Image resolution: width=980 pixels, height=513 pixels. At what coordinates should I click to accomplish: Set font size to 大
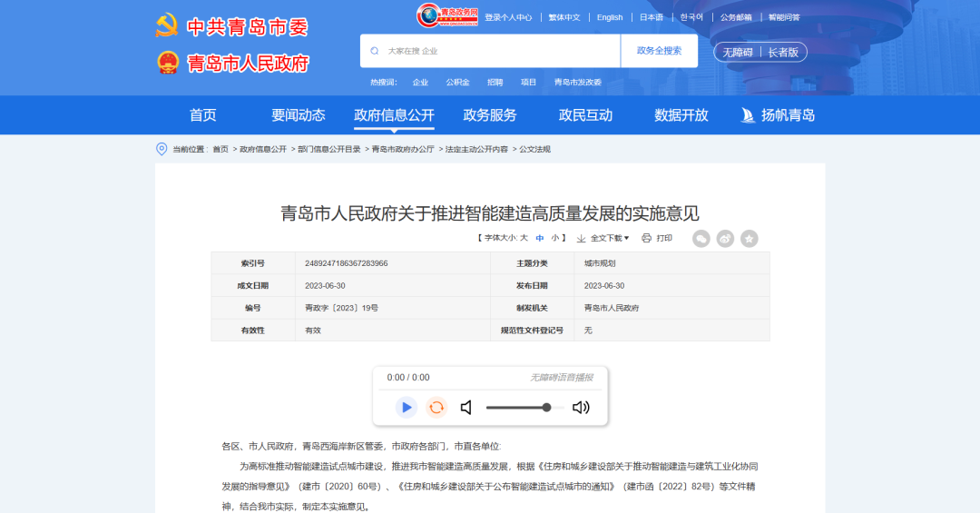click(524, 238)
